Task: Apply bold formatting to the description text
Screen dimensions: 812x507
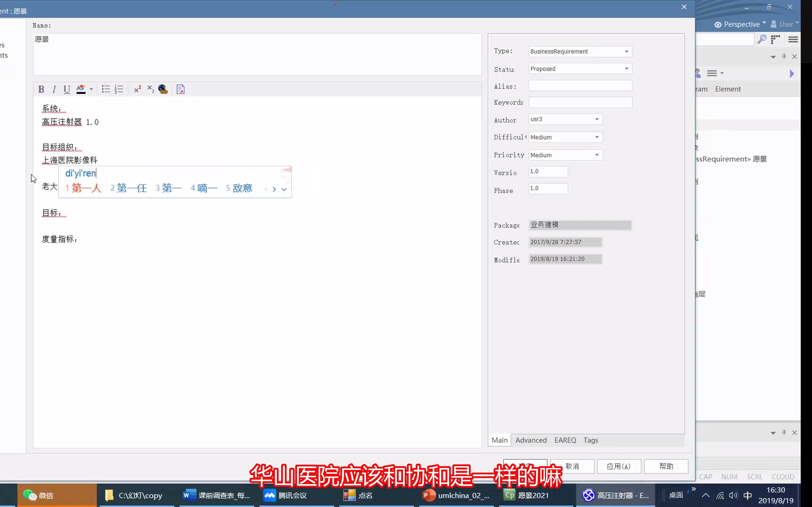Action: [41, 89]
